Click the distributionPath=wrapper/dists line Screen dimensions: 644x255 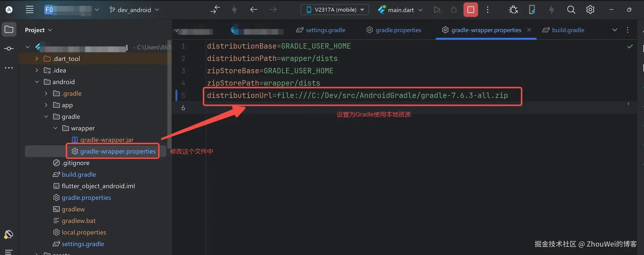coord(272,58)
